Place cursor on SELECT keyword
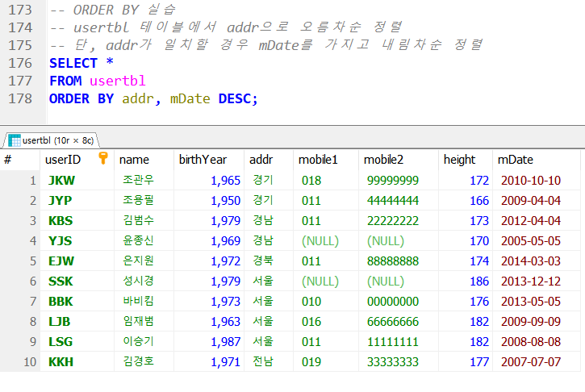The width and height of the screenshot is (585, 392). tap(73, 63)
